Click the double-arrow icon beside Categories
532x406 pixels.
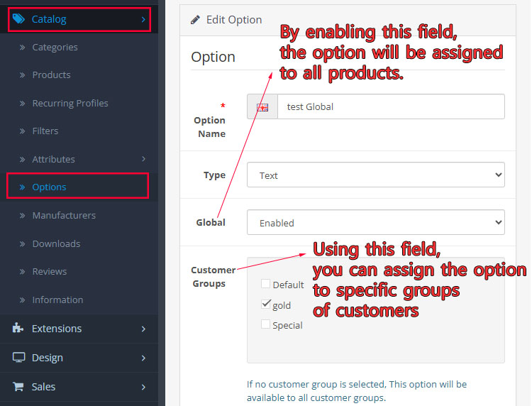[21, 48]
